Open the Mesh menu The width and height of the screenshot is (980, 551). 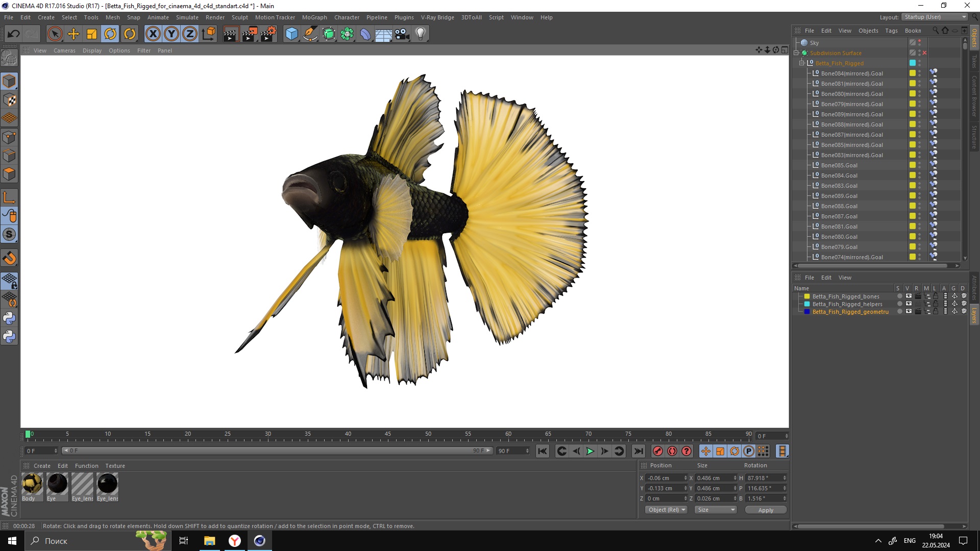(x=112, y=17)
